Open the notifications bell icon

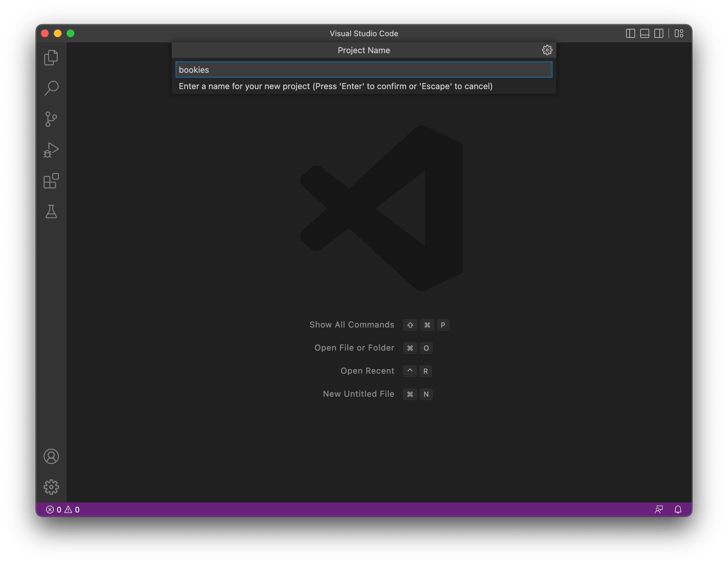(x=678, y=509)
